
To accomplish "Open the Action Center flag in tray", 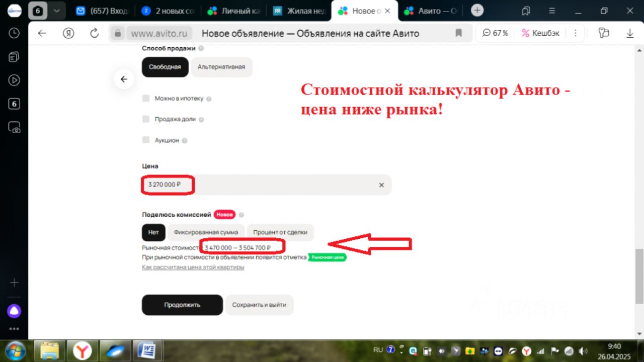I will [x=555, y=350].
